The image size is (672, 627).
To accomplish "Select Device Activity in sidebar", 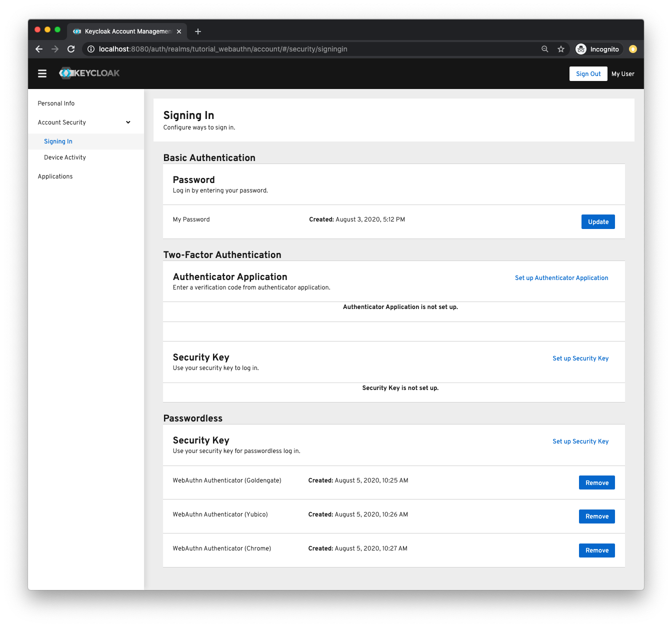I will coord(65,157).
